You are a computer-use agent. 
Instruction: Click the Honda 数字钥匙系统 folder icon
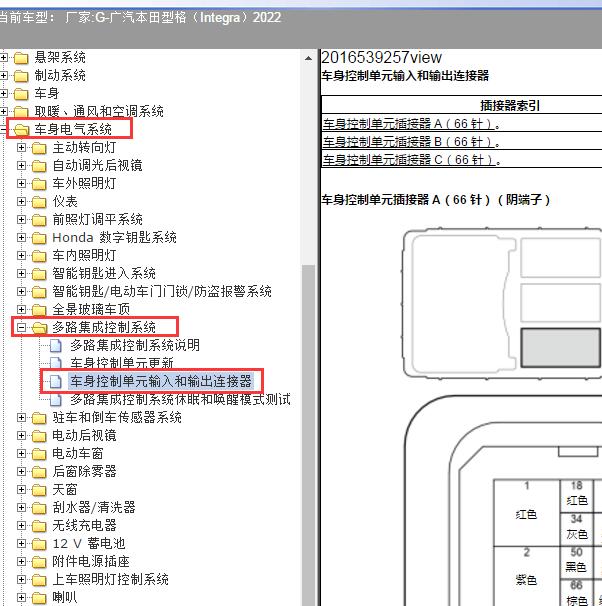click(39, 238)
